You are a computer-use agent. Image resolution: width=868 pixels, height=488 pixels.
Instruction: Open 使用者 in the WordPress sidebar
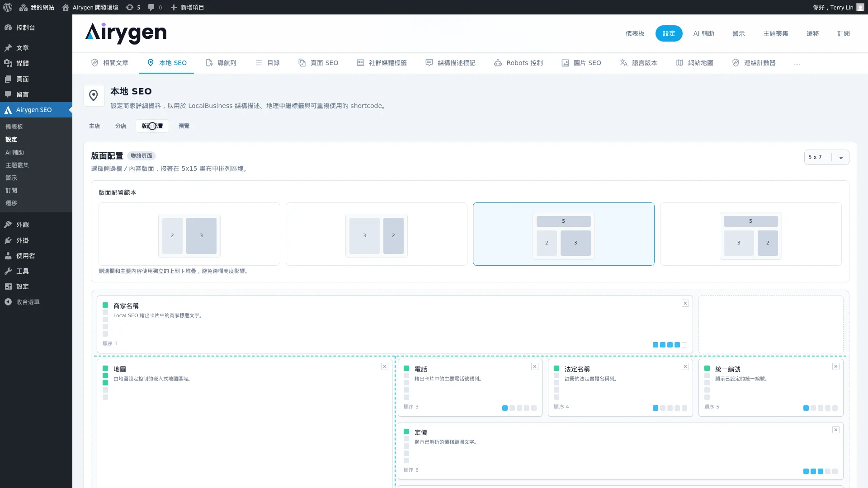(36, 256)
